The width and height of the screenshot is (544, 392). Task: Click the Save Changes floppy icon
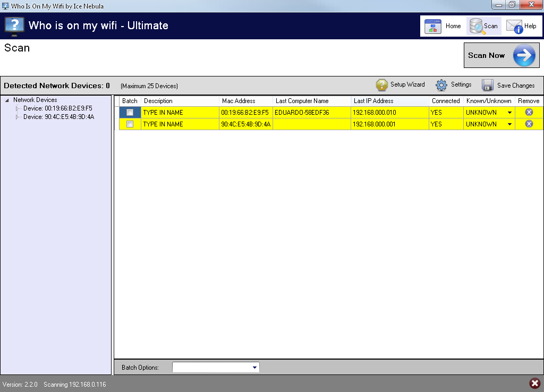pos(488,85)
